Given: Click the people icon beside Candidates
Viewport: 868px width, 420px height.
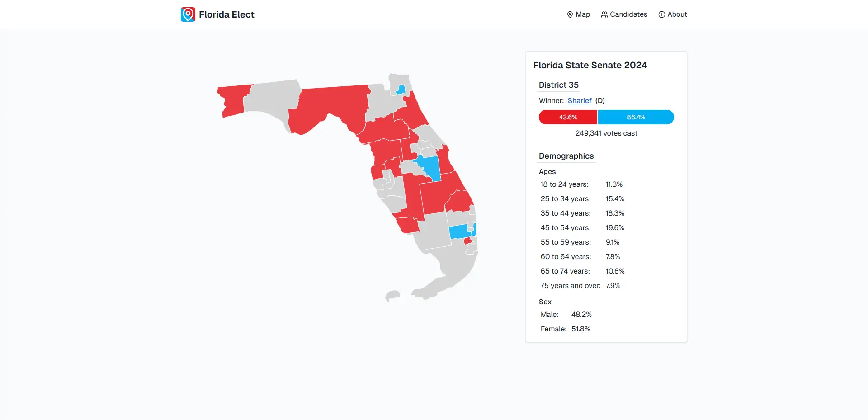Looking at the screenshot, I should click(604, 14).
